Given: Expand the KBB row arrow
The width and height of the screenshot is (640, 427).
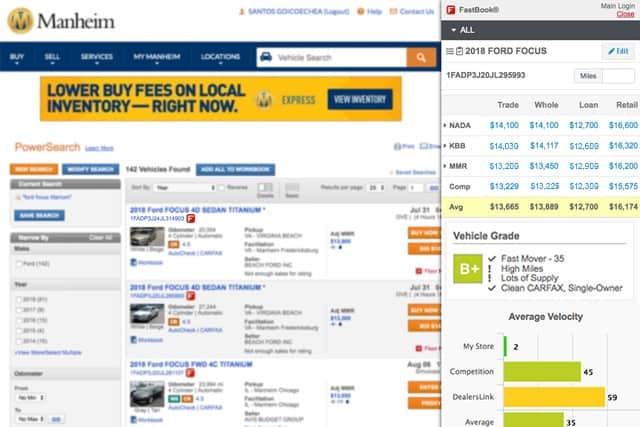Looking at the screenshot, I should [445, 146].
